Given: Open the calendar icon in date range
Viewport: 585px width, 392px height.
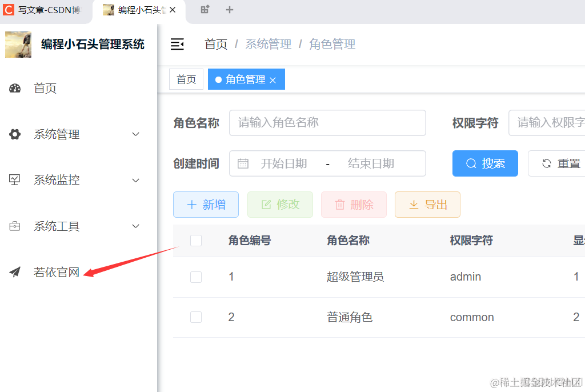Looking at the screenshot, I should (243, 163).
